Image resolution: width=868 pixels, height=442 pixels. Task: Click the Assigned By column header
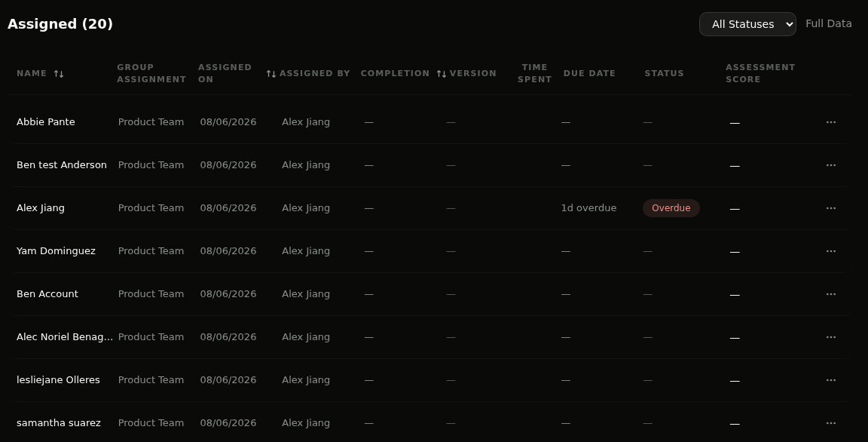point(314,73)
